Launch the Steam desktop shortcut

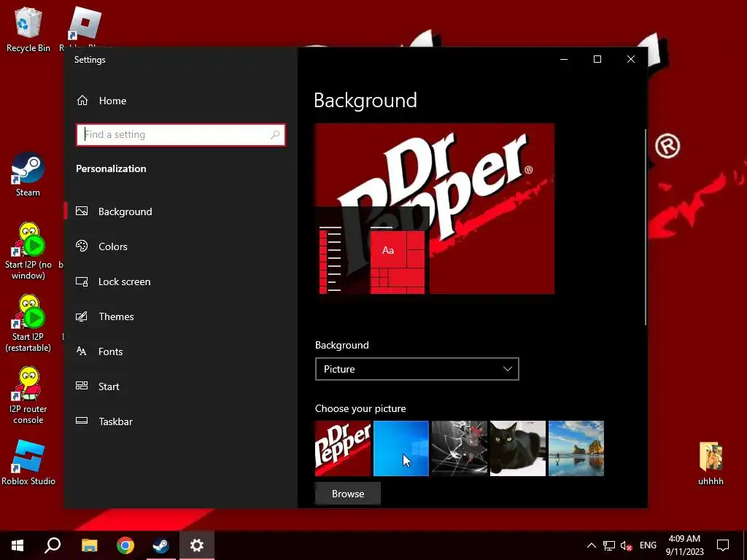pyautogui.click(x=28, y=174)
